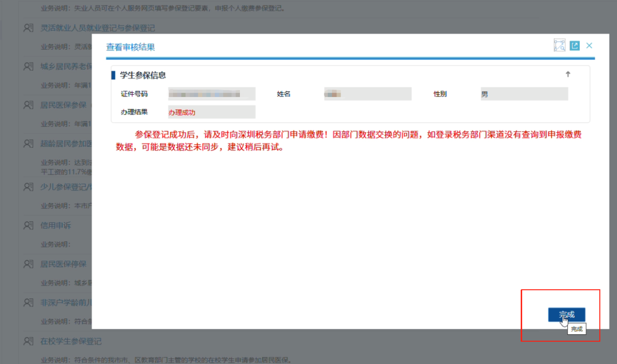The height and width of the screenshot is (364, 617).
Task: Click the 性别 field showing 男
Action: point(524,94)
